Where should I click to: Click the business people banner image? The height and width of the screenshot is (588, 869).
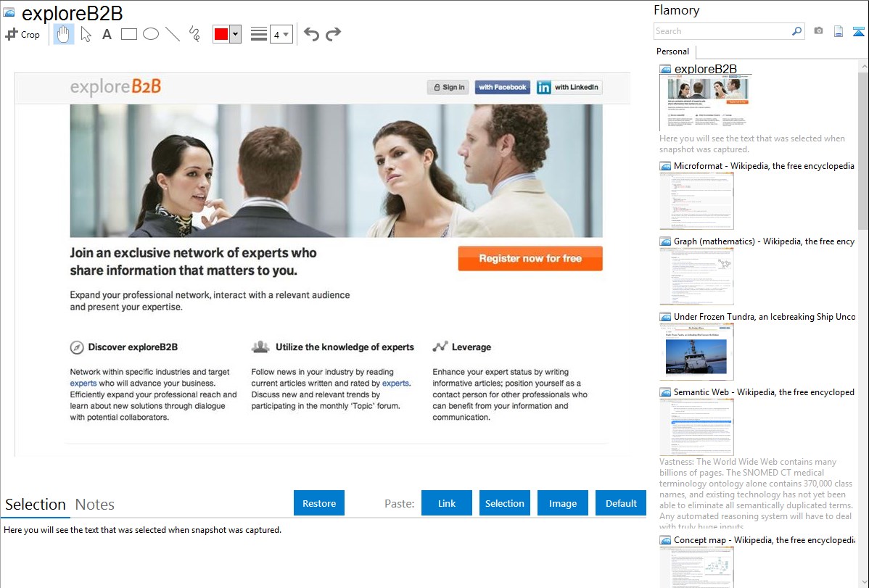336,170
